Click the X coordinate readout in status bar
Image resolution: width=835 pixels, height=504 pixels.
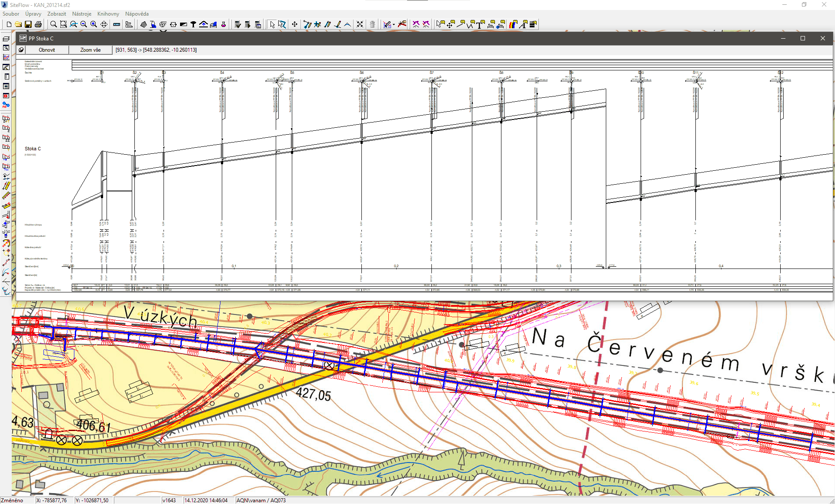pyautogui.click(x=51, y=501)
